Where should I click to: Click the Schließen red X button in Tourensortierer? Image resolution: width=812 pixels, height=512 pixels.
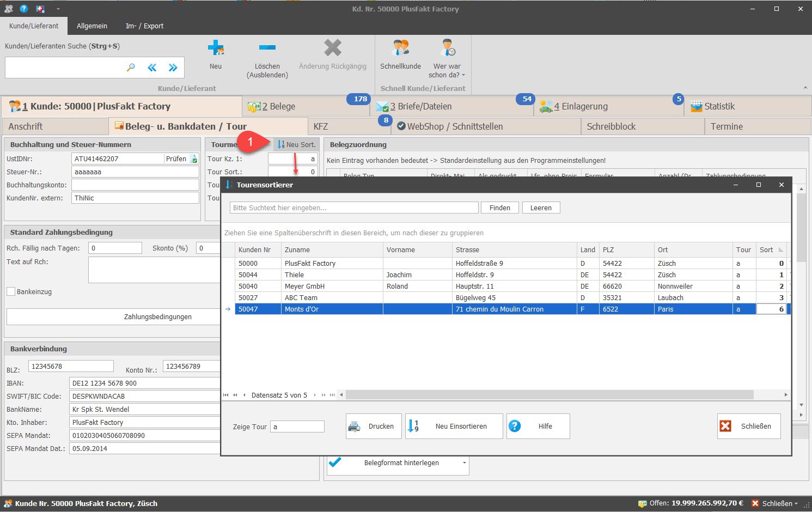(749, 426)
